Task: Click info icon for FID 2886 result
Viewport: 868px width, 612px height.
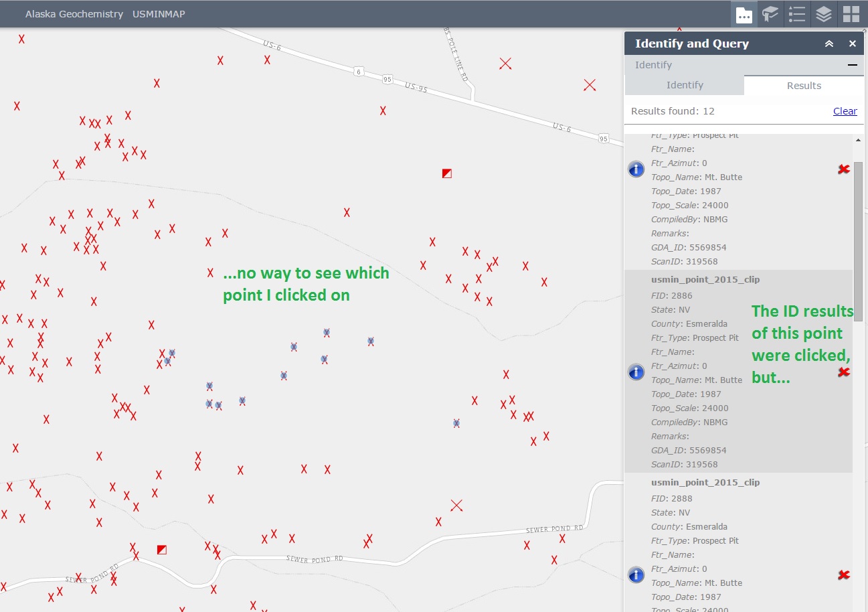Action: pos(636,372)
